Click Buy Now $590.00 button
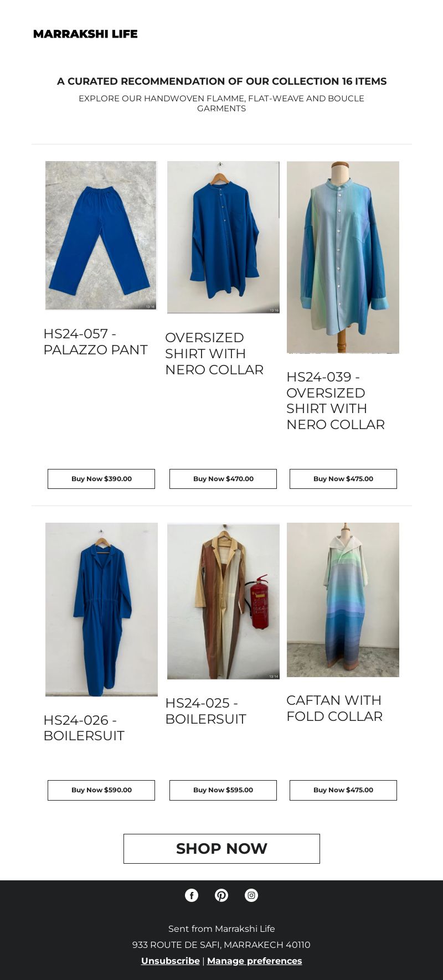The width and height of the screenshot is (443, 980). 101,790
